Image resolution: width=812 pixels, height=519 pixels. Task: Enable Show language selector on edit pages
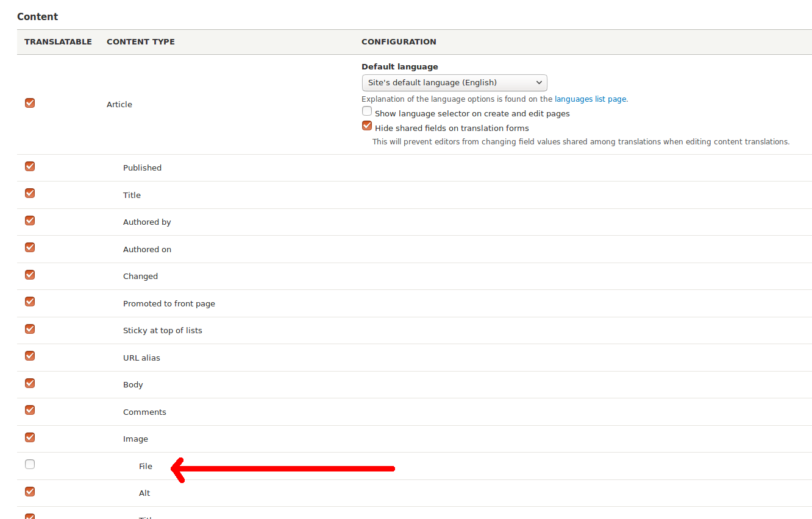tap(366, 111)
